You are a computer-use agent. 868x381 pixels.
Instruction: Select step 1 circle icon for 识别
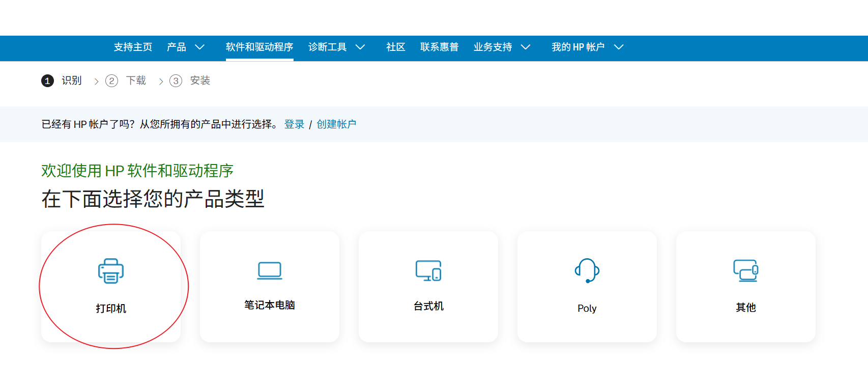tap(47, 81)
